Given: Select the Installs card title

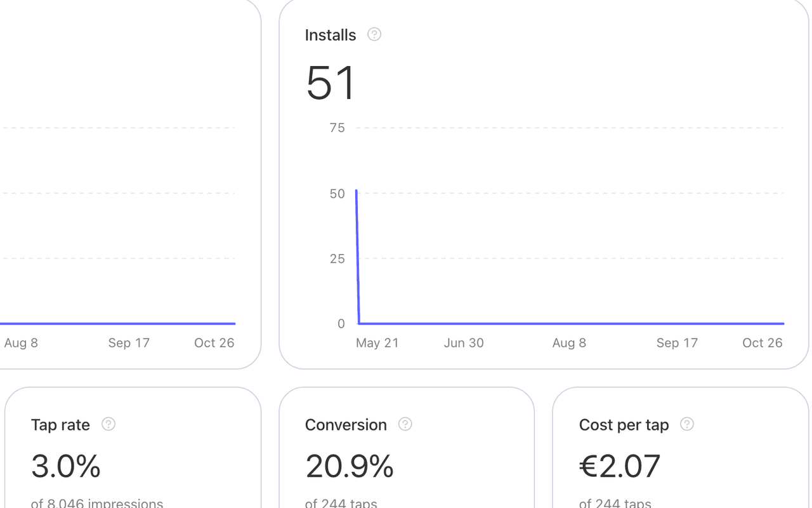Looking at the screenshot, I should 331,35.
